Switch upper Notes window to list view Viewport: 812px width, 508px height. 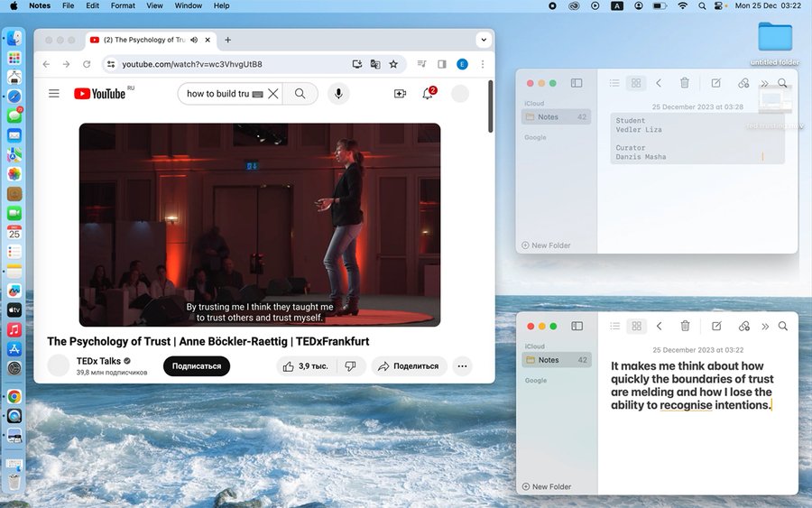point(614,83)
